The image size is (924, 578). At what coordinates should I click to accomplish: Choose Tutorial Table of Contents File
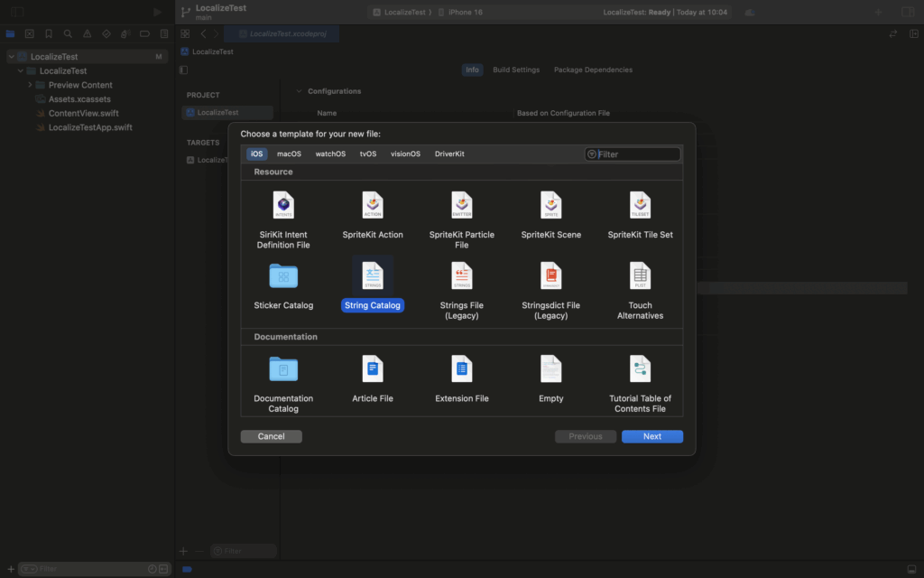point(640,384)
